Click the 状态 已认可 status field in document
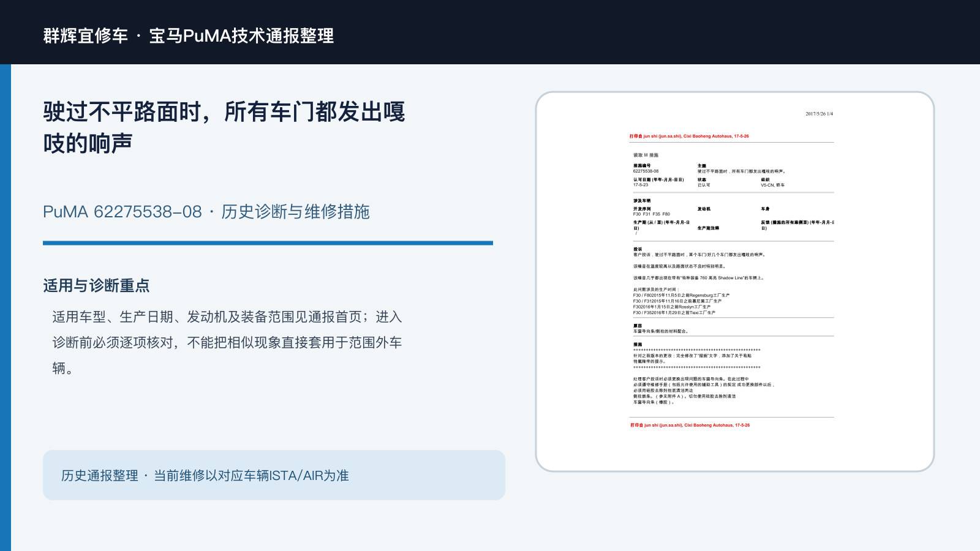 pos(704,182)
